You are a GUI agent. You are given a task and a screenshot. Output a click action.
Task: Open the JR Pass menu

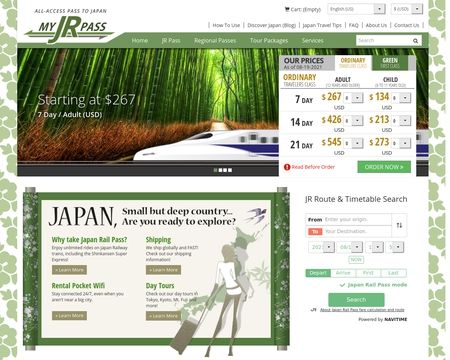[171, 41]
